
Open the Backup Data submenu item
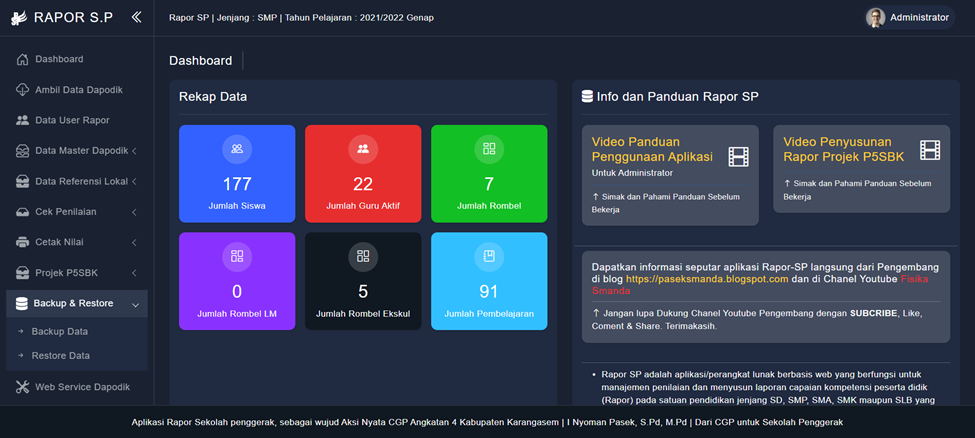pos(60,331)
